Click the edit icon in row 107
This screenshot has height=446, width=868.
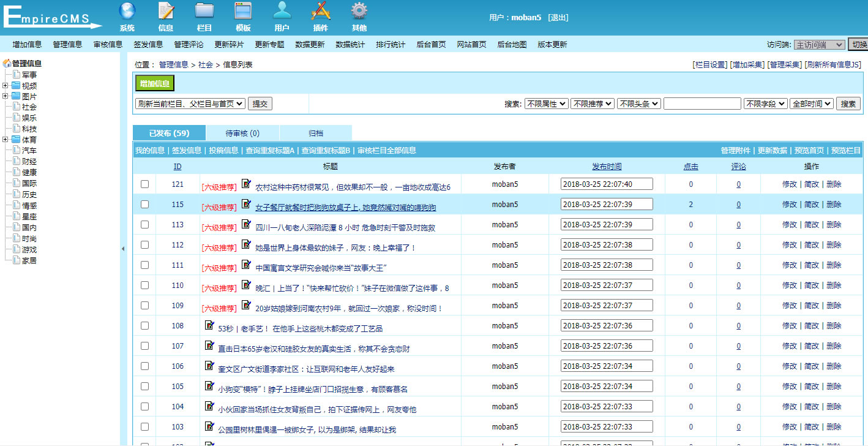209,345
